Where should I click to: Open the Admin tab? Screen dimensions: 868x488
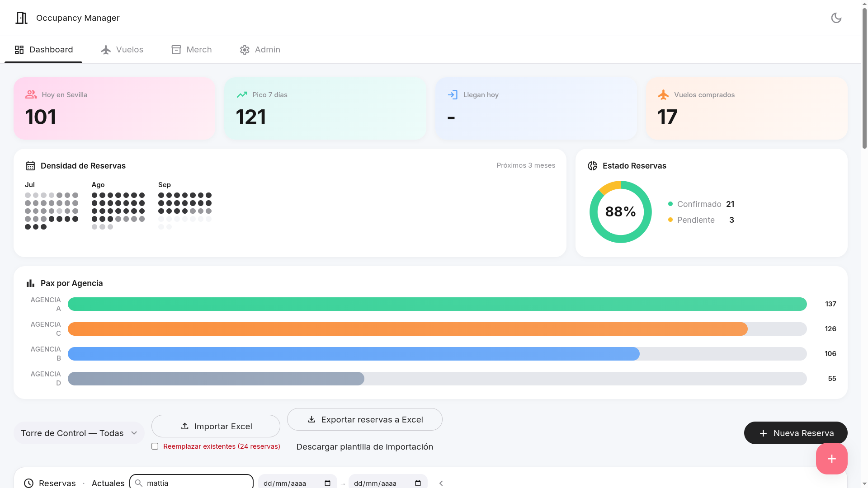pyautogui.click(x=260, y=50)
